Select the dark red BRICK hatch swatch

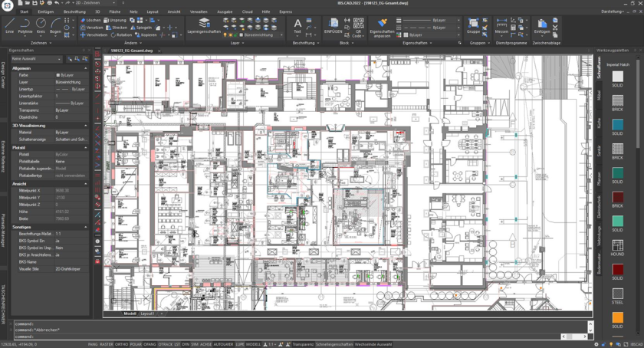(617, 197)
